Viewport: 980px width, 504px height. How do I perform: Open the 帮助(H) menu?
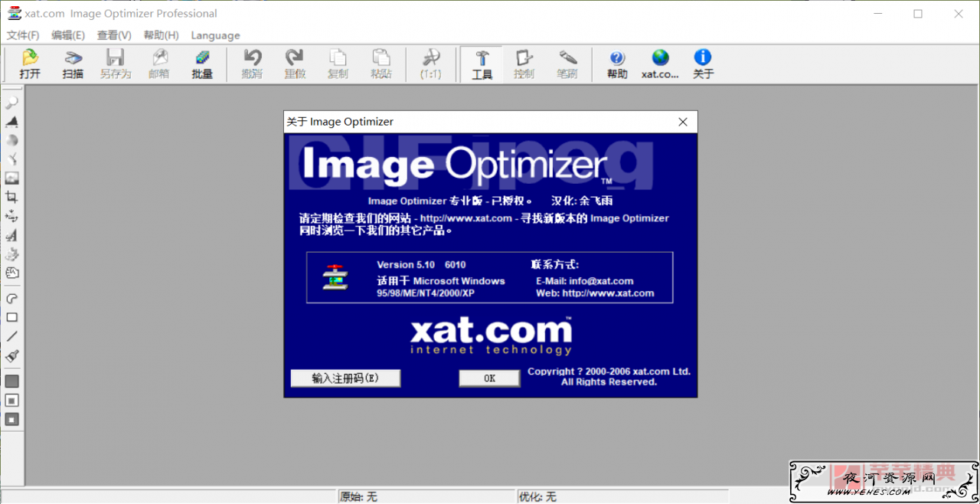tap(161, 35)
